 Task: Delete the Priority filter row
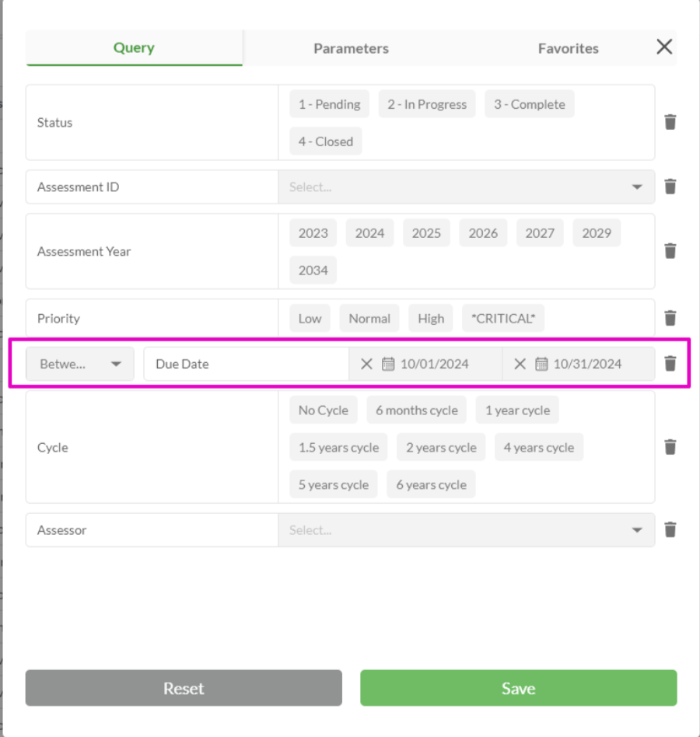[x=670, y=318]
